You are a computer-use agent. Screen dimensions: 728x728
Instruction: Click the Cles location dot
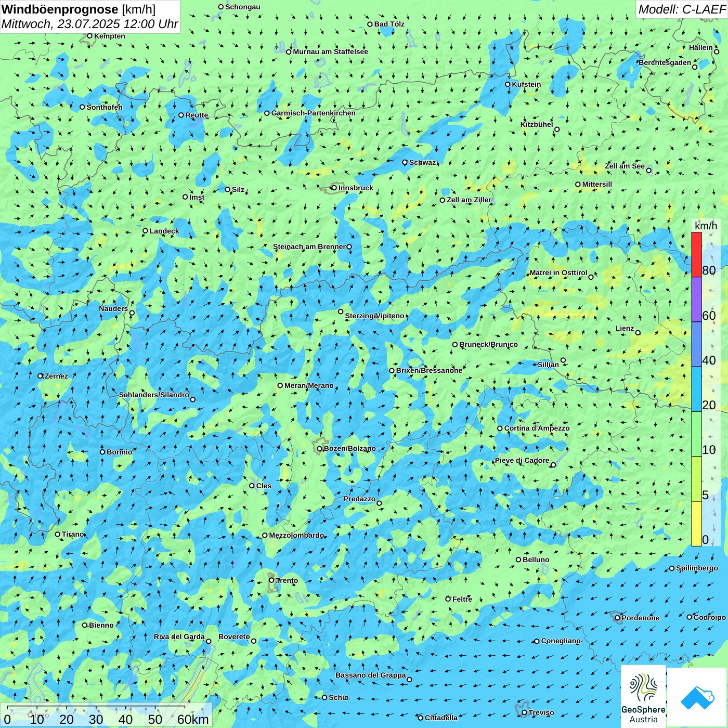252,486
